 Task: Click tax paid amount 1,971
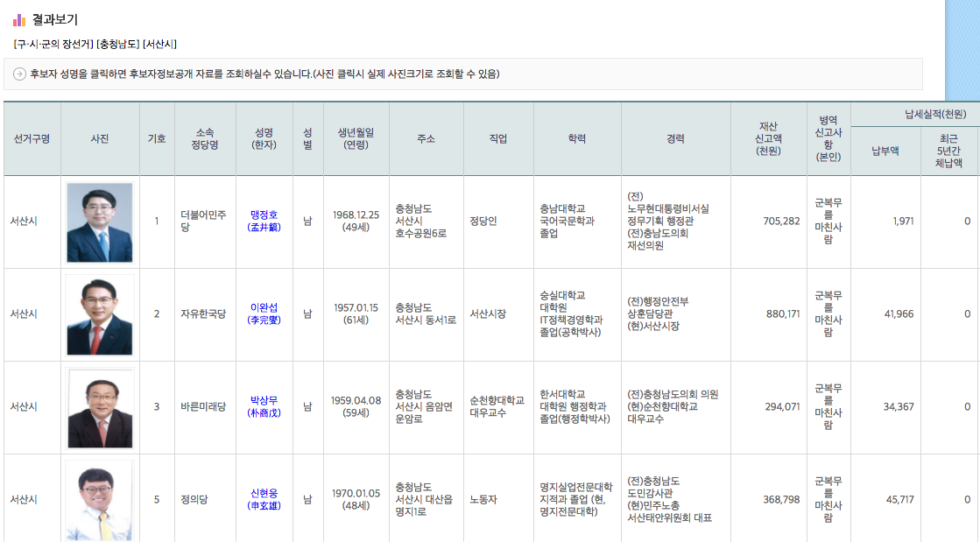click(903, 222)
